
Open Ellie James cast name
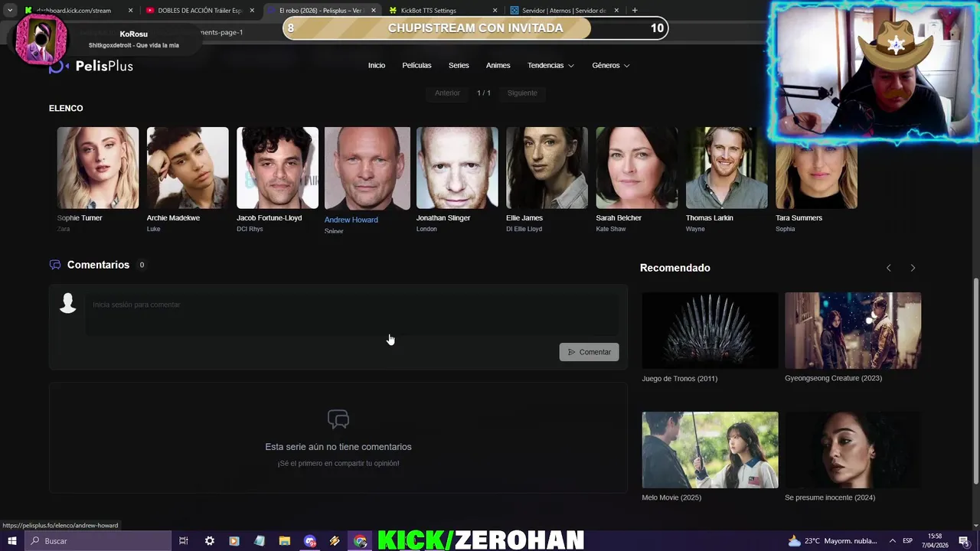click(x=524, y=218)
